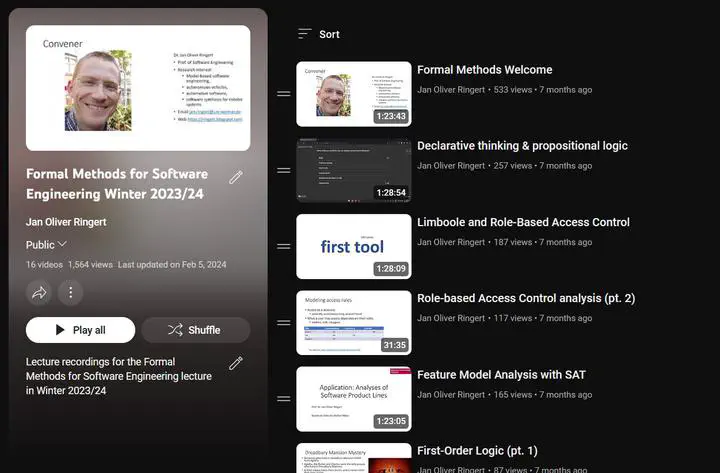This screenshot has height=473, width=720.
Task: Click the drag handle for Feature Model Analysis
Action: [284, 399]
